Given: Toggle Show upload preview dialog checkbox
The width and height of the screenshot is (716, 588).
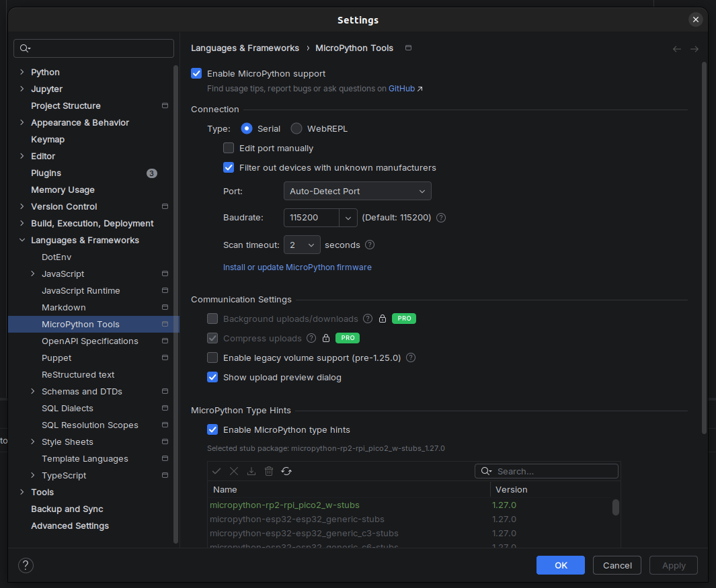Looking at the screenshot, I should click(212, 377).
